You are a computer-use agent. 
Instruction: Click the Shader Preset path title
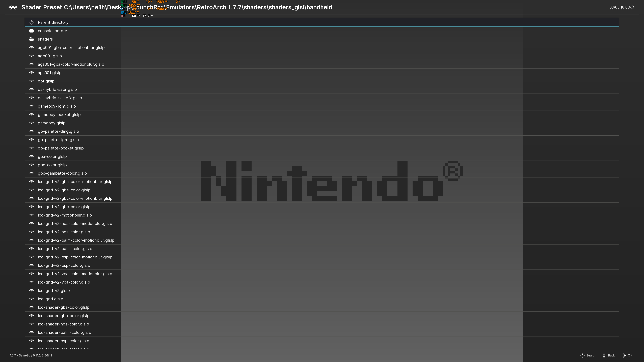tap(177, 7)
